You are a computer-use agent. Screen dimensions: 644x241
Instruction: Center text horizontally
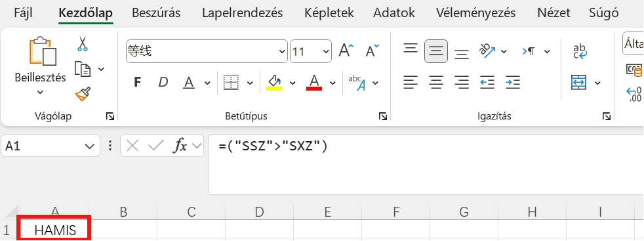pyautogui.click(x=436, y=83)
